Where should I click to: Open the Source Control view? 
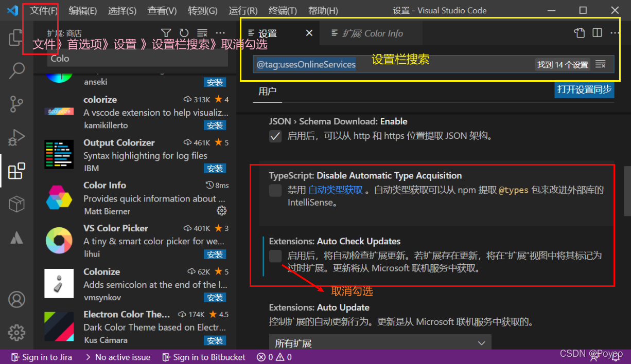pyautogui.click(x=16, y=104)
